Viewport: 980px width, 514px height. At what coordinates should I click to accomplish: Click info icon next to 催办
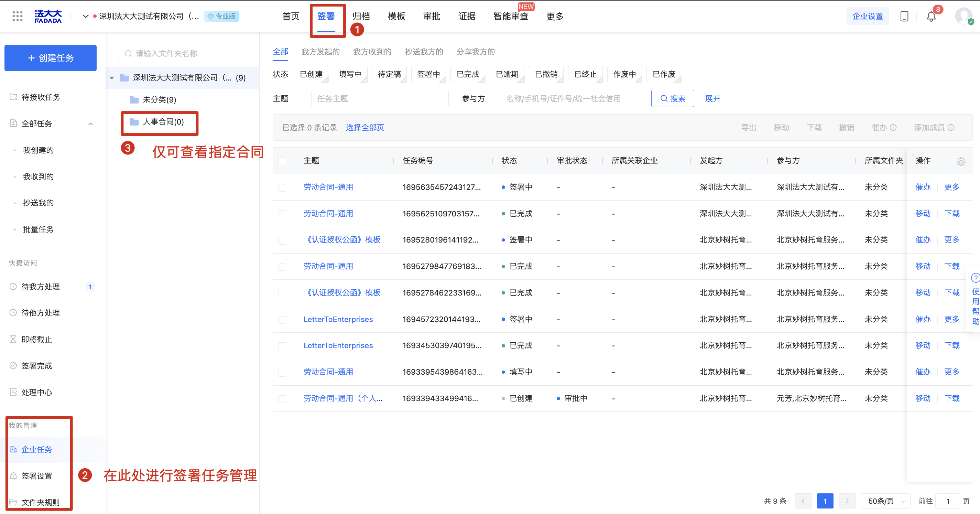click(894, 128)
